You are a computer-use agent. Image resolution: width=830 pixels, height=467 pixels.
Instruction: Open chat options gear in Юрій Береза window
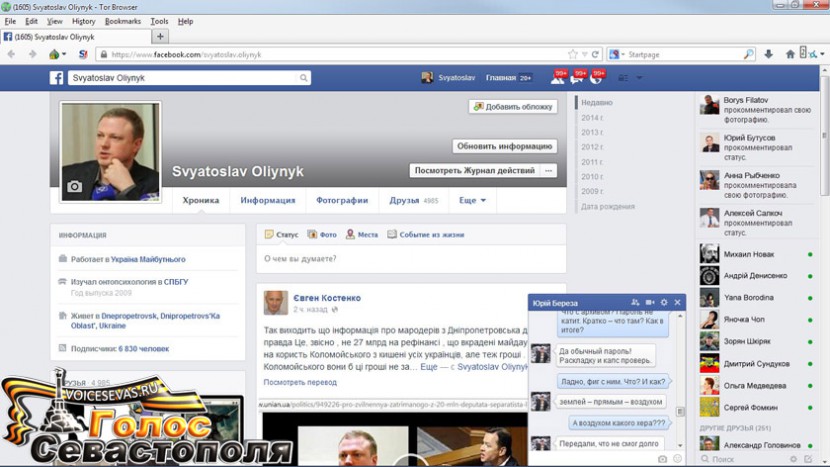(663, 302)
